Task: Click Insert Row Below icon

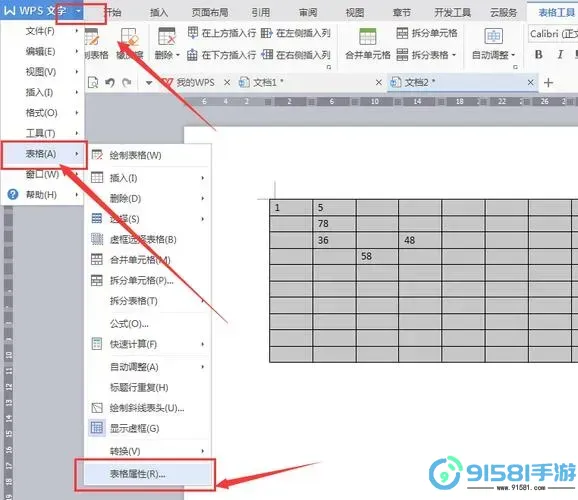Action: pos(192,55)
